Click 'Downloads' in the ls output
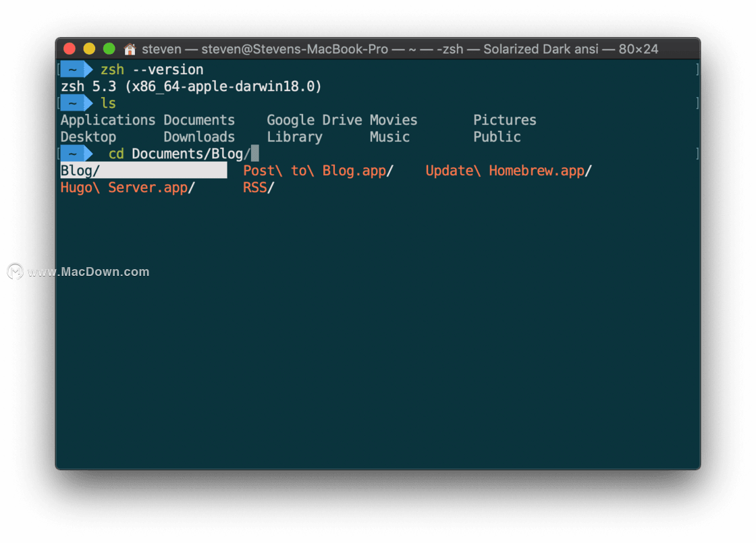 click(199, 137)
